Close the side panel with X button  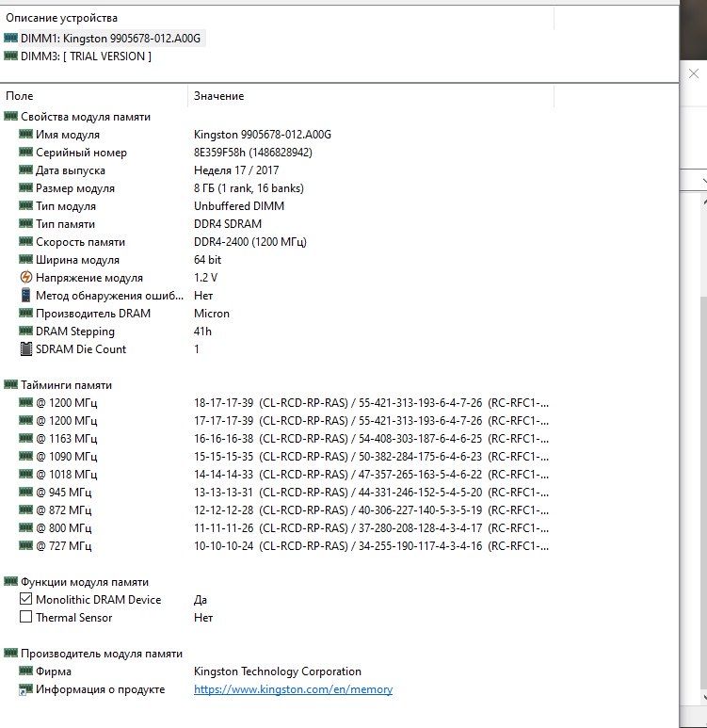tap(694, 73)
